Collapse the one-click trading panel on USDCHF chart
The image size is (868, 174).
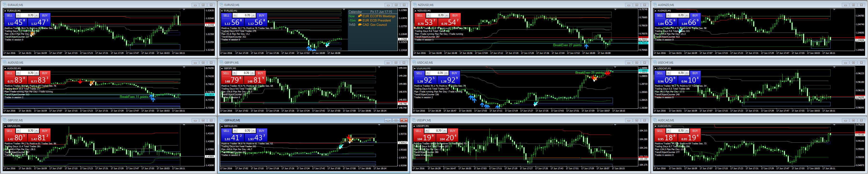656,68
